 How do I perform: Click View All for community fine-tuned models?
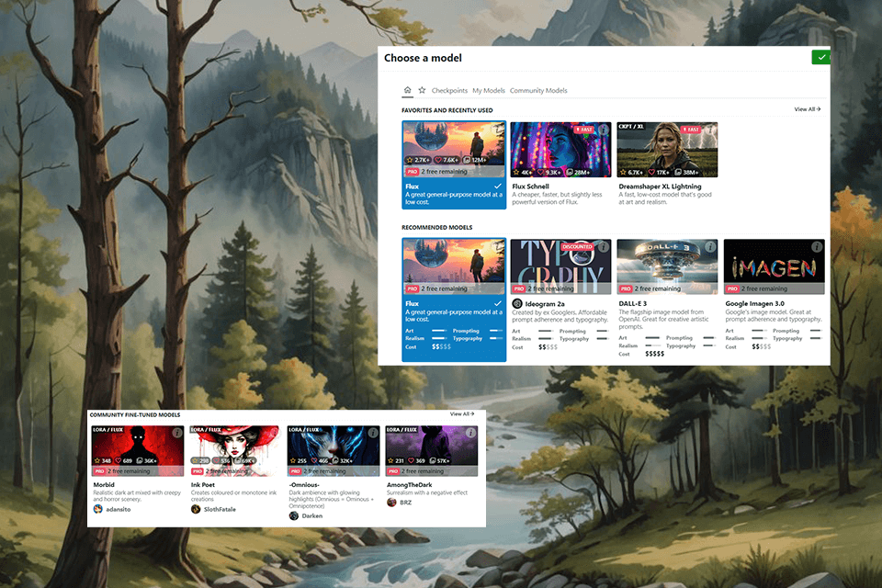pos(462,414)
